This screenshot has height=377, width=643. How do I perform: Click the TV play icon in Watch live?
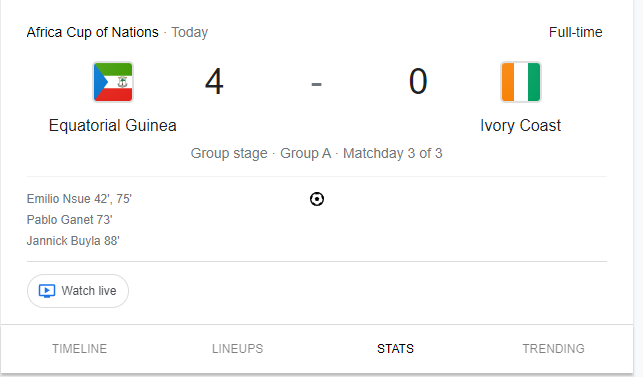pos(47,291)
